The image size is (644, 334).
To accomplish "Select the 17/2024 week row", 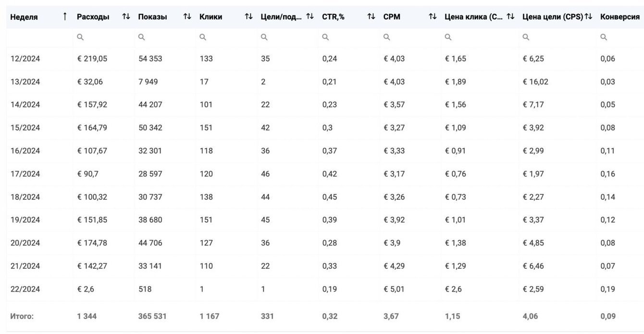I will [25, 174].
